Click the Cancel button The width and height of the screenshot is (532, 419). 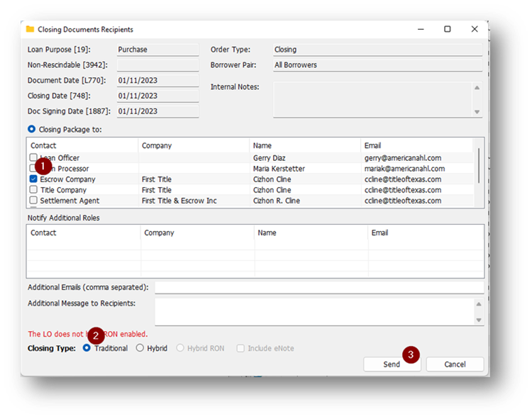(x=455, y=364)
